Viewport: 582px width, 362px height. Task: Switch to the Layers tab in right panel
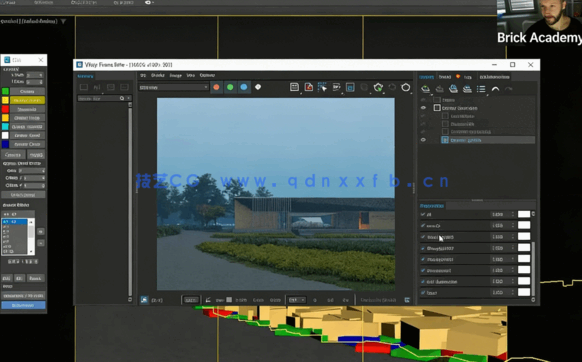point(426,77)
